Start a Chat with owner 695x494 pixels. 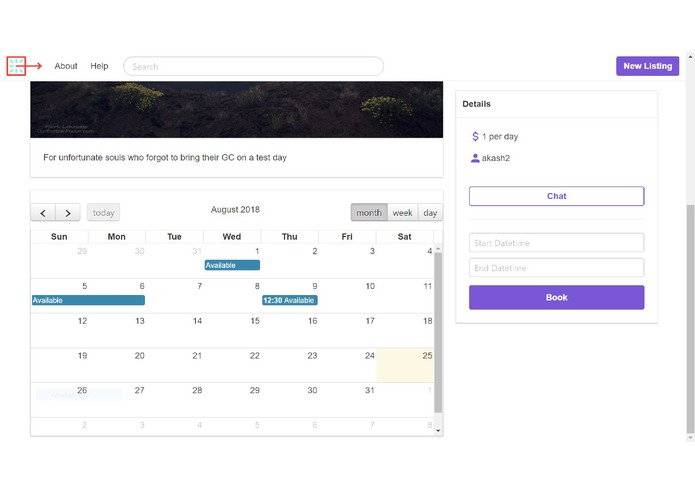(x=556, y=196)
